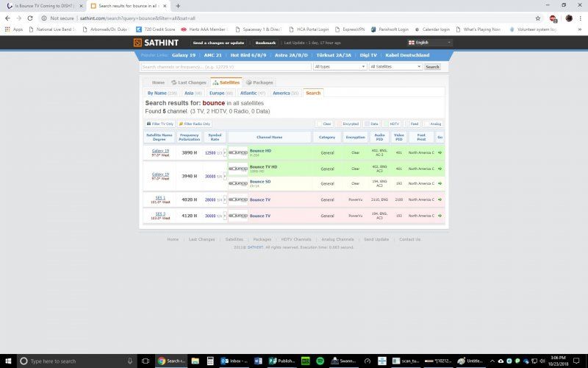This screenshot has height=368, width=588.
Task: Open Word from the taskbar
Action: click(258, 361)
